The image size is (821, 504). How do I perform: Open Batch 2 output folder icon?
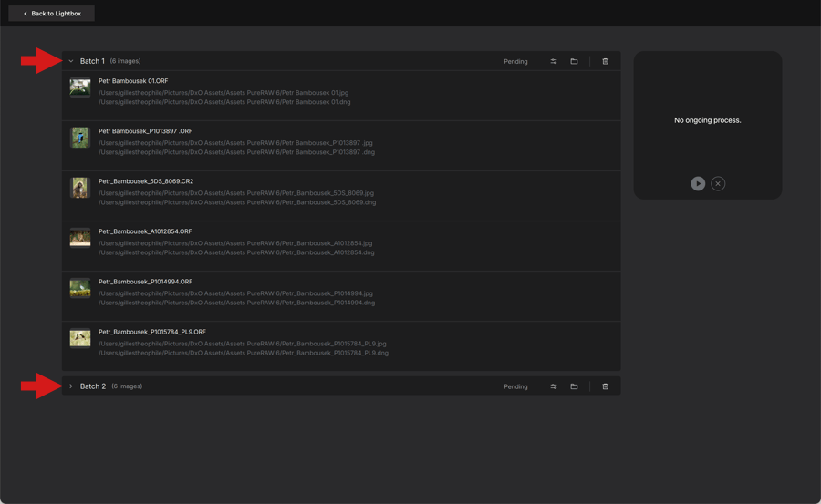coord(574,386)
